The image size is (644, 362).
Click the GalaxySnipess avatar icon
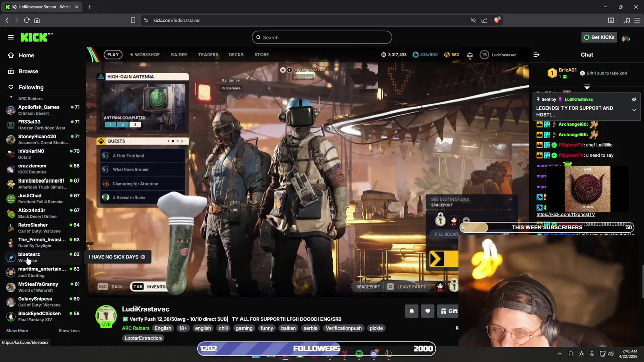pos(11,302)
